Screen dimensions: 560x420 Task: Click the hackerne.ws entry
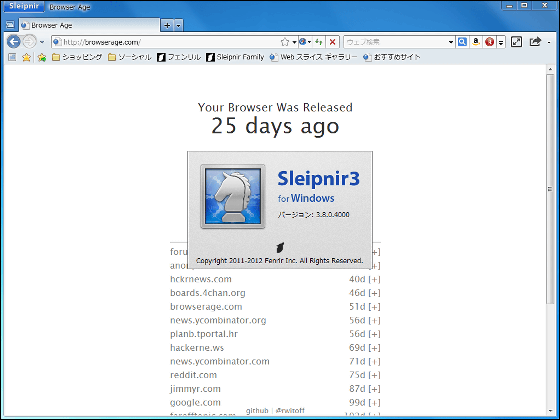pos(197,348)
